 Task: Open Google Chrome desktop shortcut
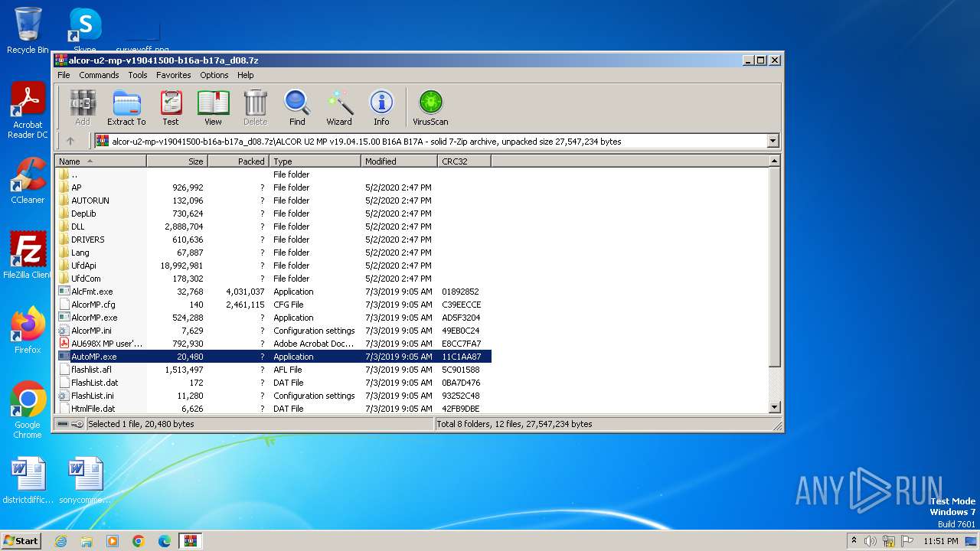coord(28,410)
